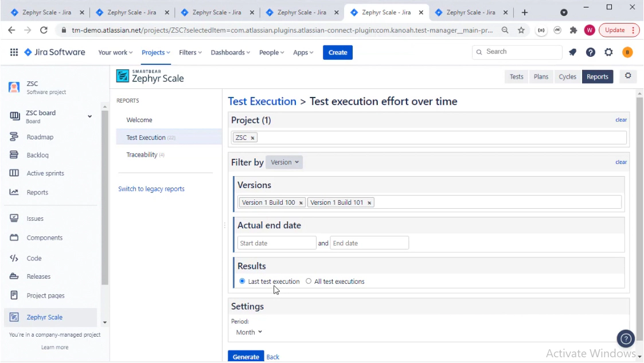The width and height of the screenshot is (644, 363).
Task: Open the Period Month dropdown
Action: coord(248,331)
